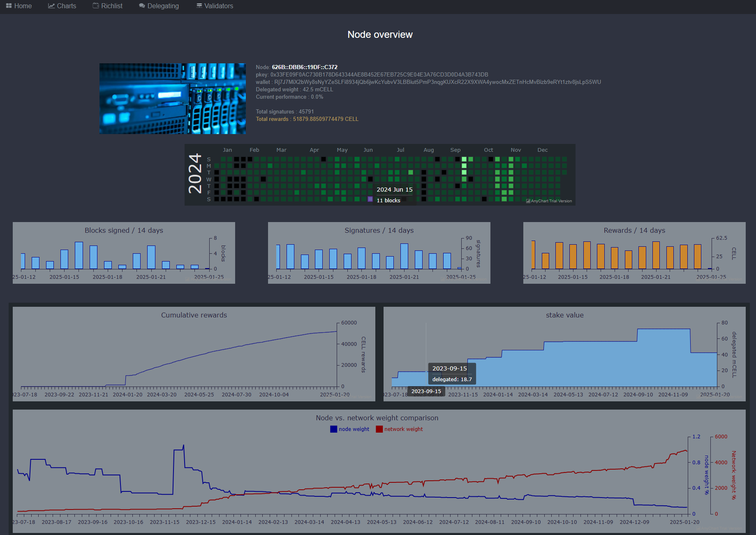This screenshot has height=535, width=756.
Task: Click the 'Cumulative rewards' chart title
Action: pos(194,315)
